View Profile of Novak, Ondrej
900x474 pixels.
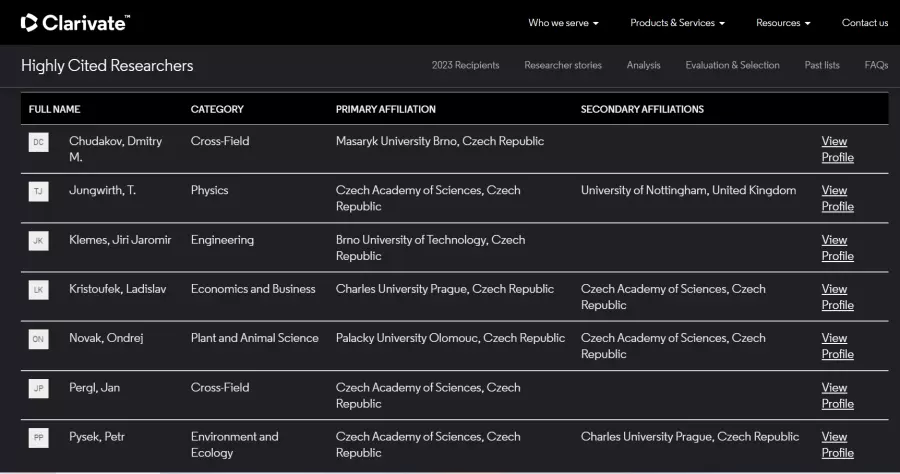tap(837, 346)
